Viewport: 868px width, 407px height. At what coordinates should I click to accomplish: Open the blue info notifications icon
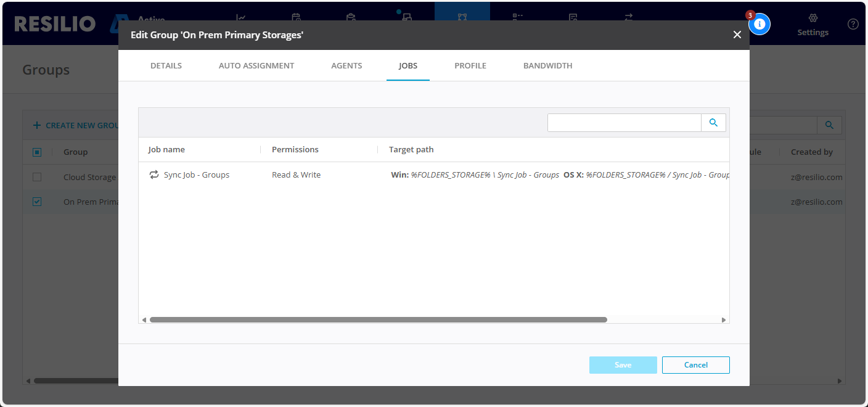point(759,24)
